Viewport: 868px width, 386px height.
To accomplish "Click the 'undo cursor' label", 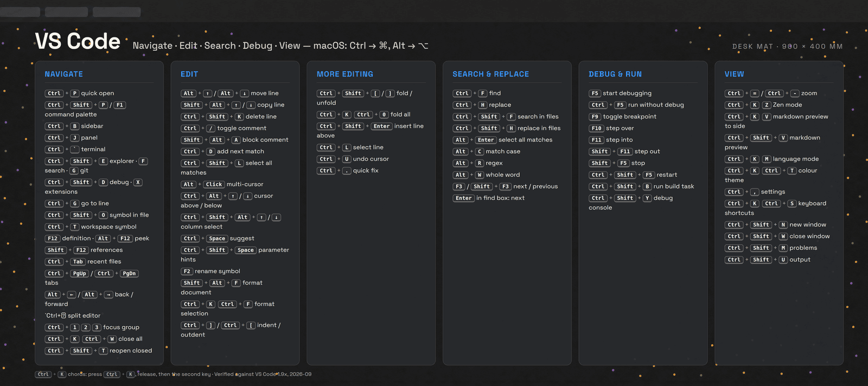I will pyautogui.click(x=371, y=159).
